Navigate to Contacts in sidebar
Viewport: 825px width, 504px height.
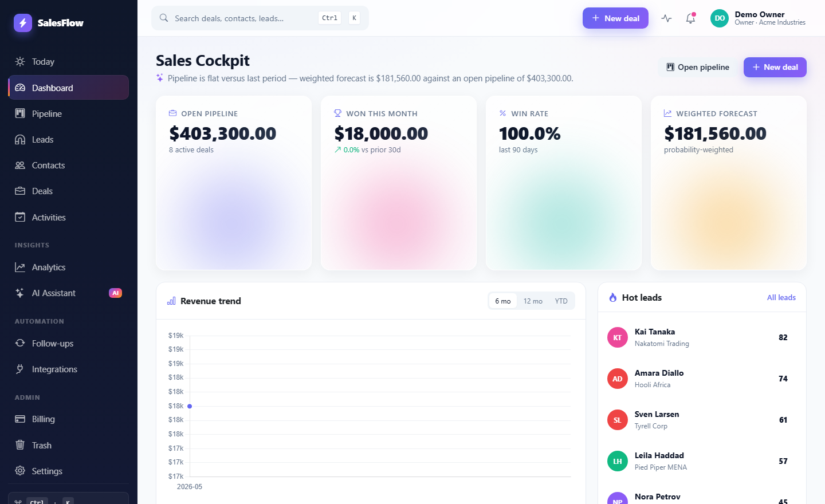[68, 165]
